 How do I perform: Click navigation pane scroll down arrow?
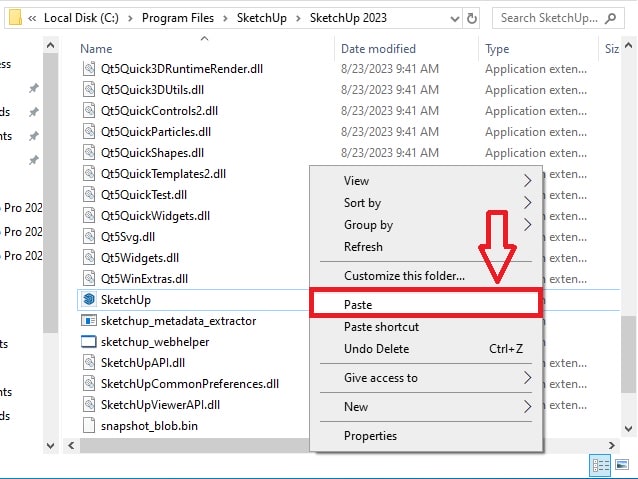[50, 446]
